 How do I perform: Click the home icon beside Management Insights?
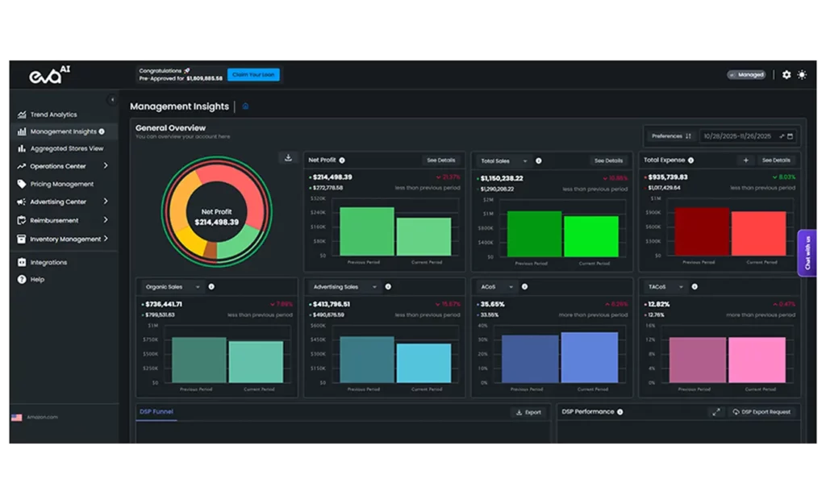pos(245,106)
